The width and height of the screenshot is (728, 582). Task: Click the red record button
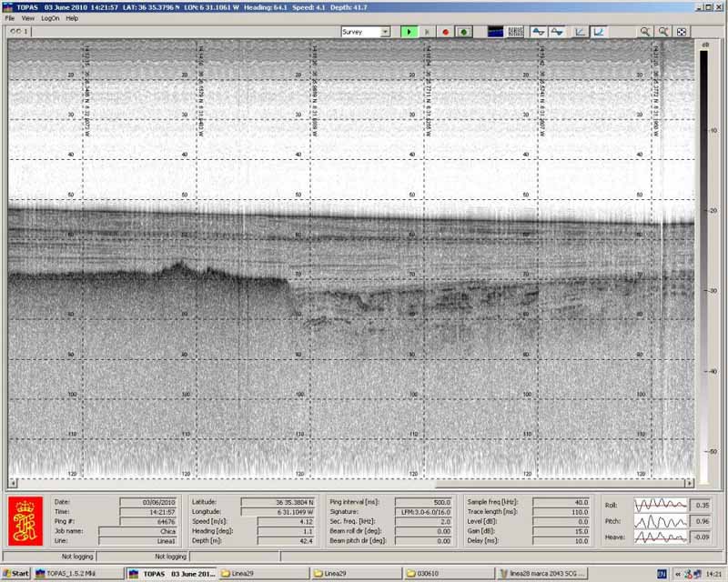(x=445, y=32)
